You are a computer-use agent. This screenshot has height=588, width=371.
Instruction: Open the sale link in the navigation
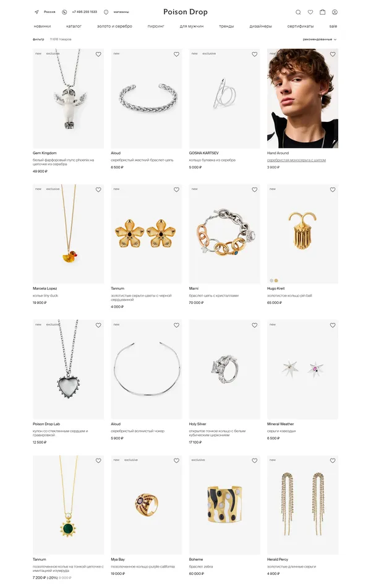333,26
